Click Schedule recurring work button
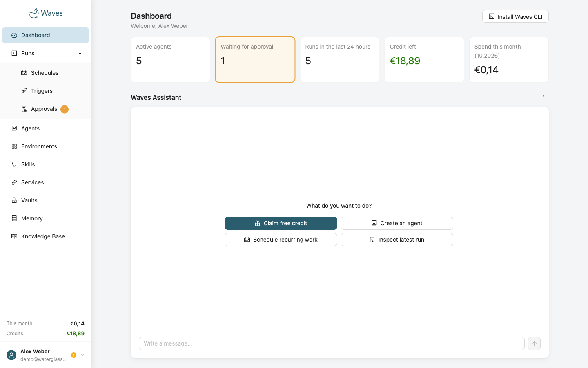The width and height of the screenshot is (588, 368). (281, 240)
